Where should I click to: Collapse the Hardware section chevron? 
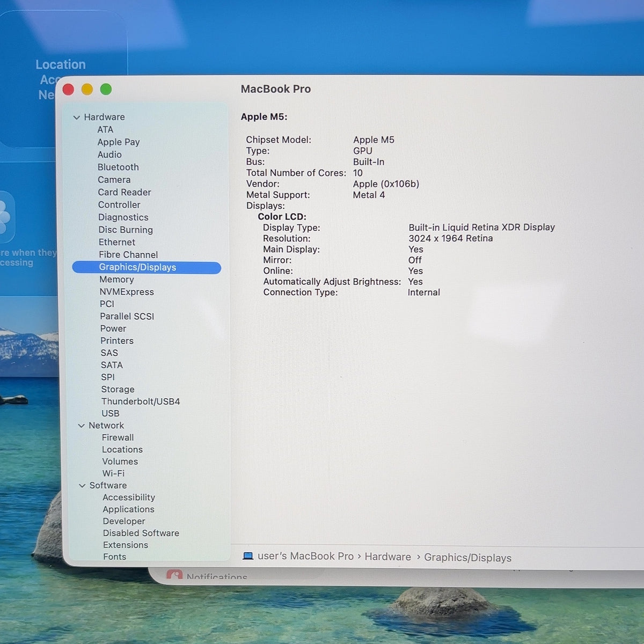(x=77, y=118)
